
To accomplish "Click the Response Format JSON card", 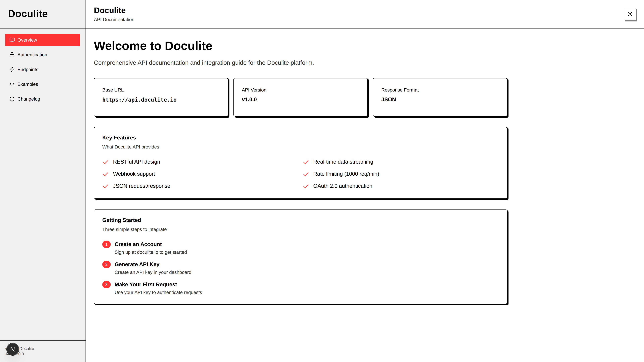I will click(440, 97).
